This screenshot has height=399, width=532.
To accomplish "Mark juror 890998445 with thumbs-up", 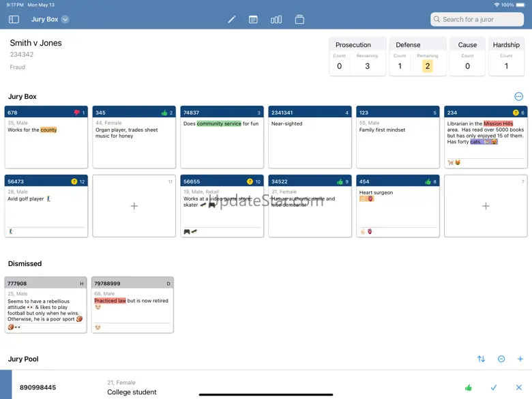I will coord(469,387).
